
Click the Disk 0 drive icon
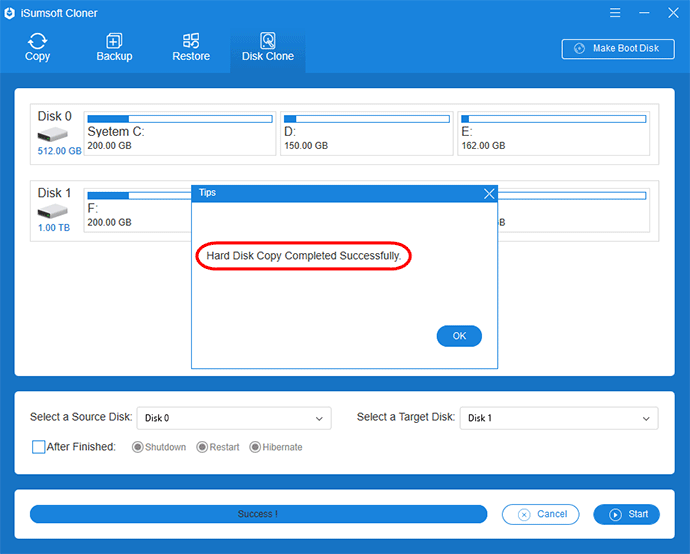[x=52, y=134]
